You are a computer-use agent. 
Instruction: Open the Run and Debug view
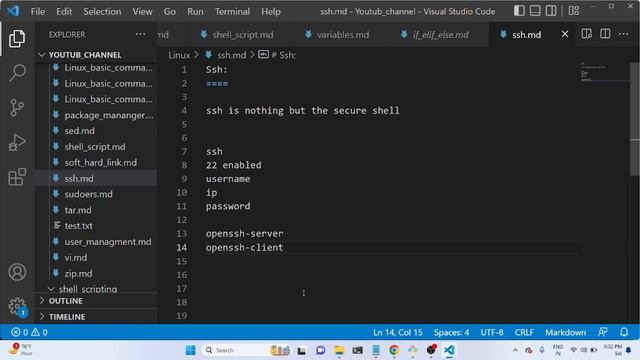coord(17,142)
